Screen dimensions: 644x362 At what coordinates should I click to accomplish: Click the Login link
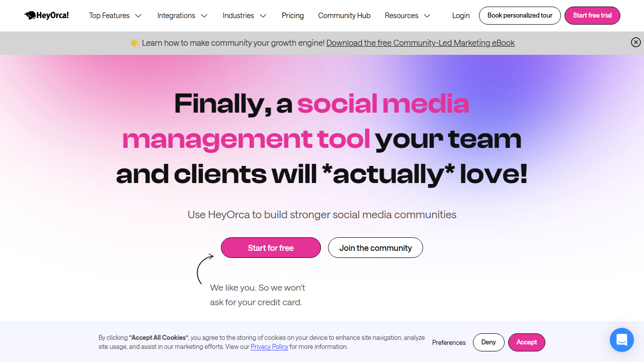(x=461, y=16)
